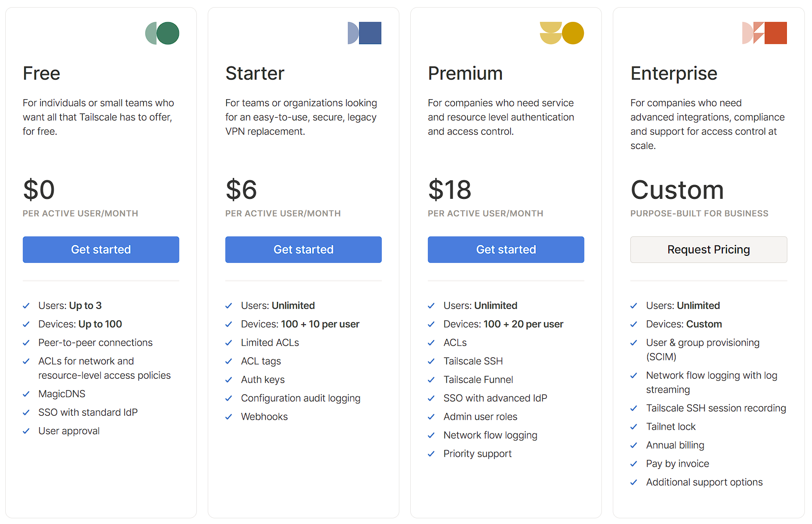Click the Enterprise plan title
812x524 pixels.
coord(674,74)
